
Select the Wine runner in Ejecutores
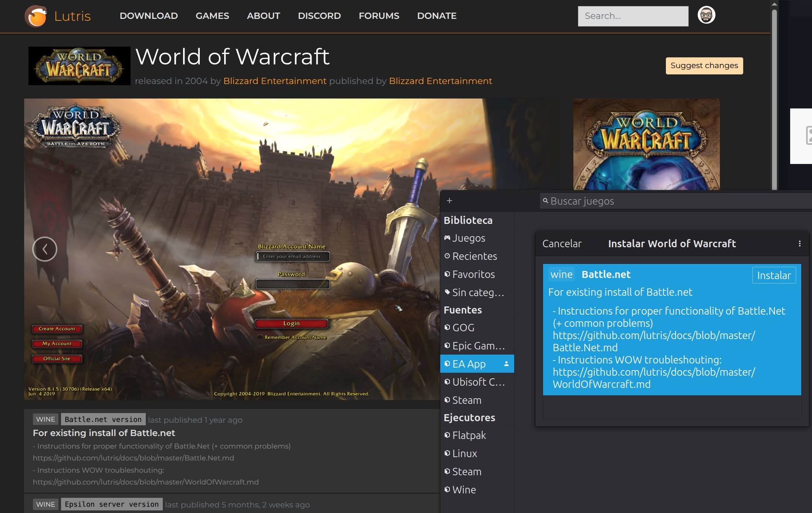pyautogui.click(x=464, y=490)
